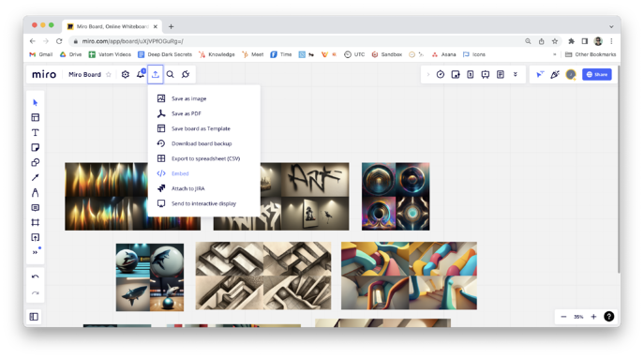
Task: Open the notes icon
Action: pos(501,74)
